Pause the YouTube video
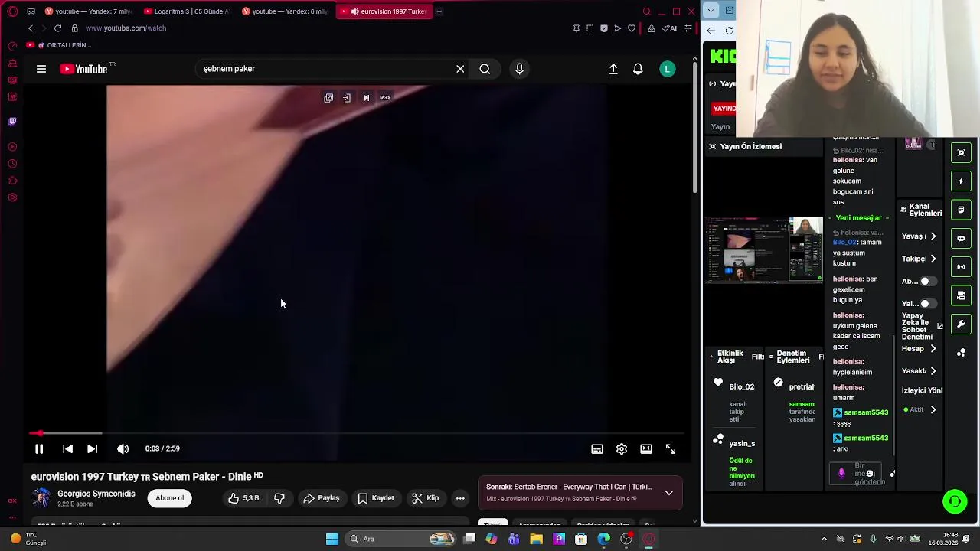 (39, 449)
